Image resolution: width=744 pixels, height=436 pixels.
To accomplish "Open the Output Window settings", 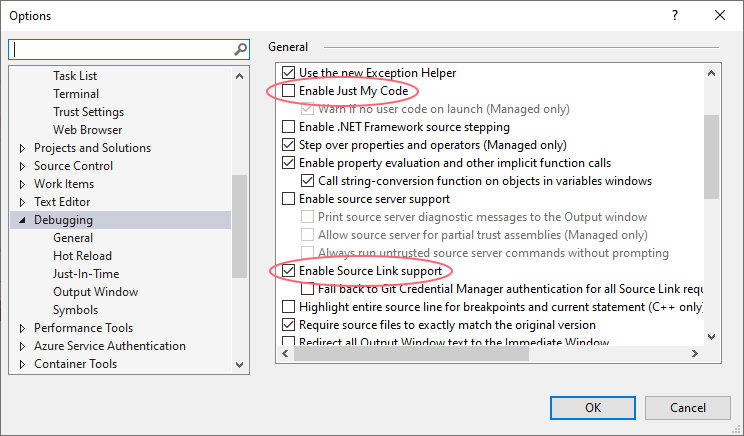I will [x=95, y=292].
